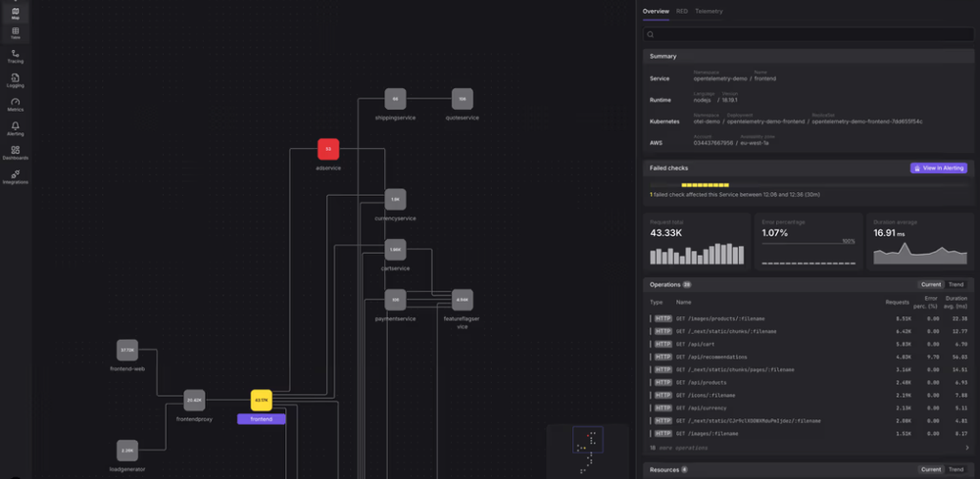Image resolution: width=980 pixels, height=479 pixels.
Task: Expand the 18 more operations chevron
Action: 967,448
